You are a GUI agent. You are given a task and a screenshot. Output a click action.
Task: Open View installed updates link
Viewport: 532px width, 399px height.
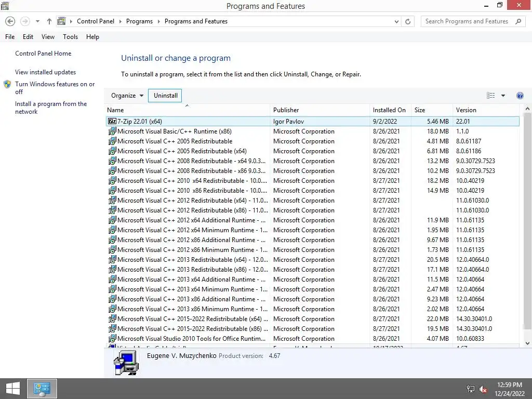pos(46,72)
